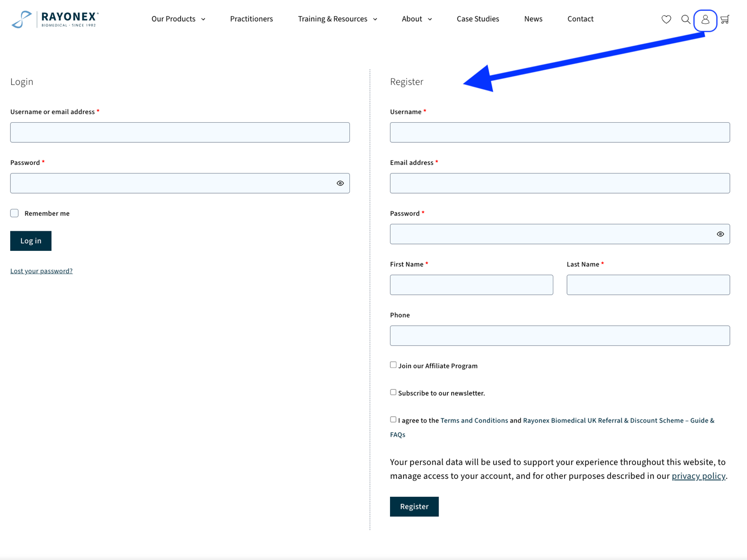Image resolution: width=747 pixels, height=560 pixels.
Task: Enable Join our Affiliate Program checkbox
Action: [x=393, y=365]
